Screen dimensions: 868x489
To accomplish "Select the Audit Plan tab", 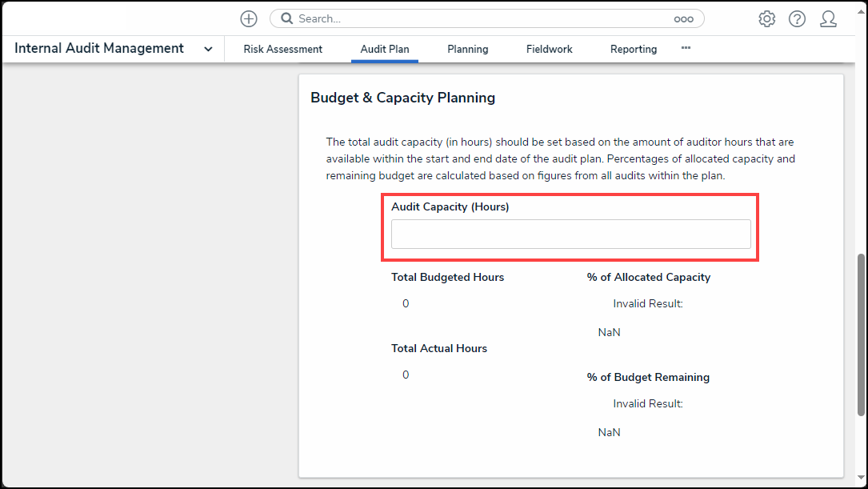I will coord(384,49).
